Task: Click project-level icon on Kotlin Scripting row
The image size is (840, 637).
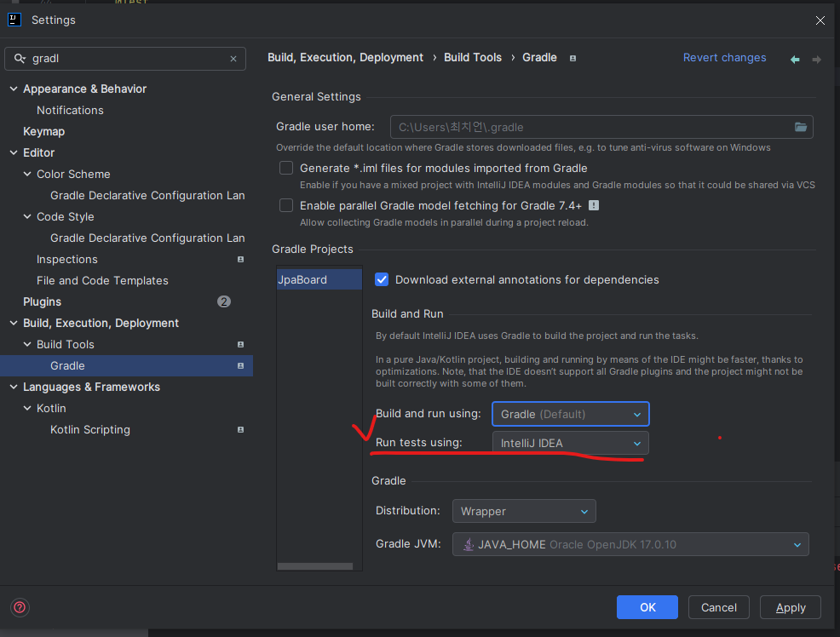Action: (x=240, y=429)
